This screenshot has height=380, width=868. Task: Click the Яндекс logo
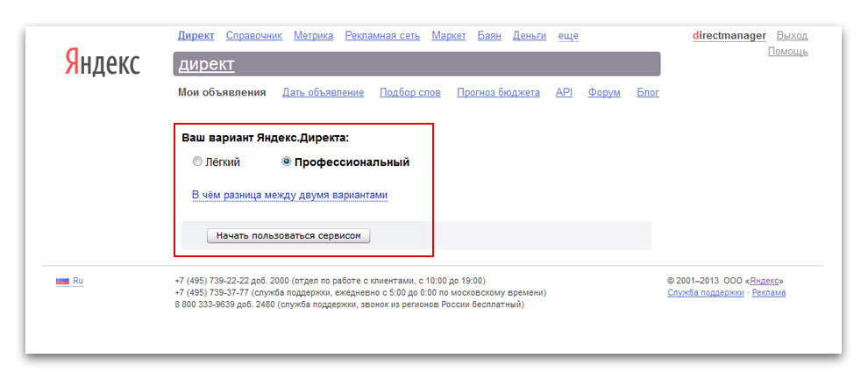tap(102, 62)
